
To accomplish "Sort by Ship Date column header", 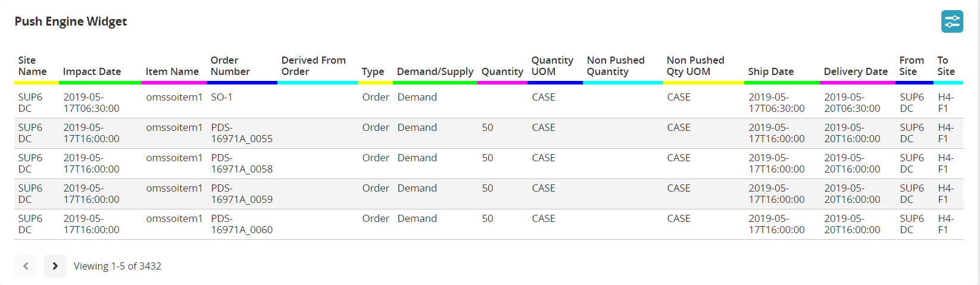I will [x=770, y=71].
